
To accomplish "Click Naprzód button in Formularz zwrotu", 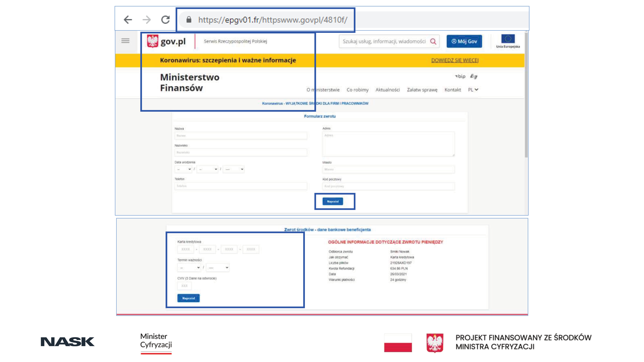I will (x=333, y=201).
